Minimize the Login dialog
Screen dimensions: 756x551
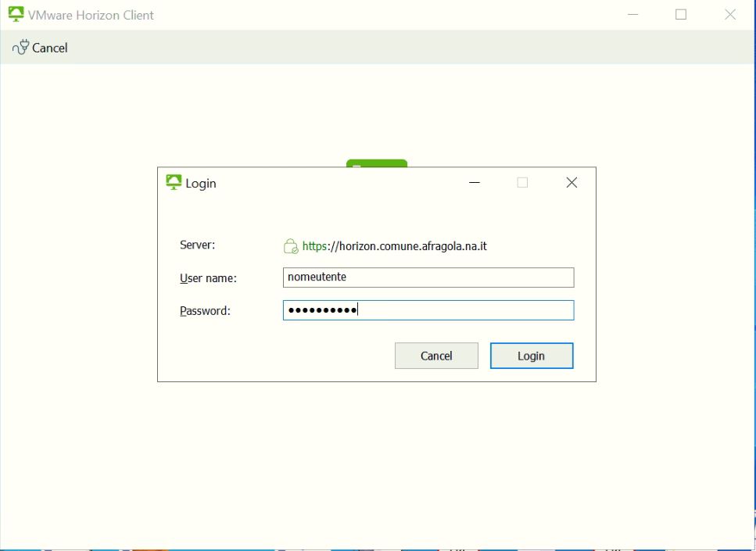pyautogui.click(x=475, y=182)
